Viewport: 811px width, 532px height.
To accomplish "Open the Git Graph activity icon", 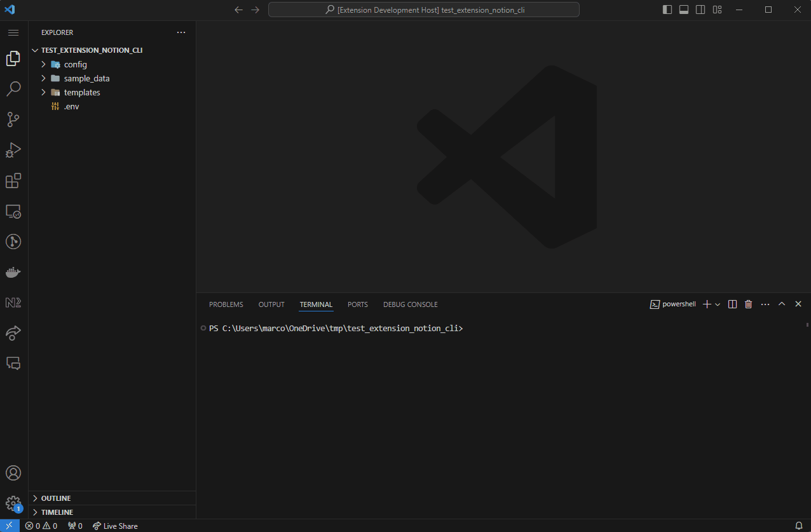I will click(x=13, y=242).
